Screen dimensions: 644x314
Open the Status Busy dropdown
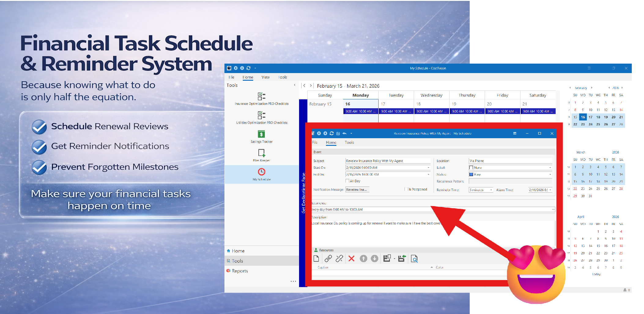pyautogui.click(x=550, y=175)
